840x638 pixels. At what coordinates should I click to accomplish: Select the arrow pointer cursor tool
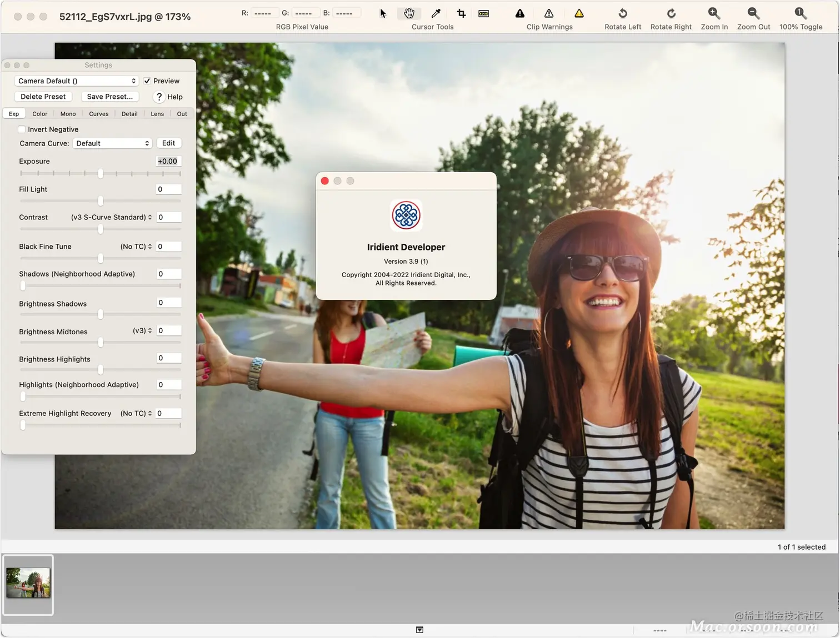(x=383, y=13)
